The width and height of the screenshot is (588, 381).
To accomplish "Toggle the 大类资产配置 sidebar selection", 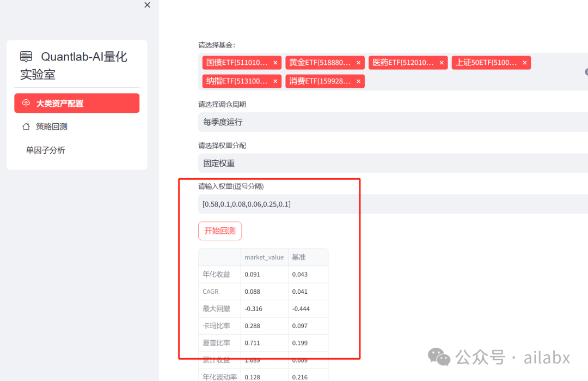I will tap(77, 102).
